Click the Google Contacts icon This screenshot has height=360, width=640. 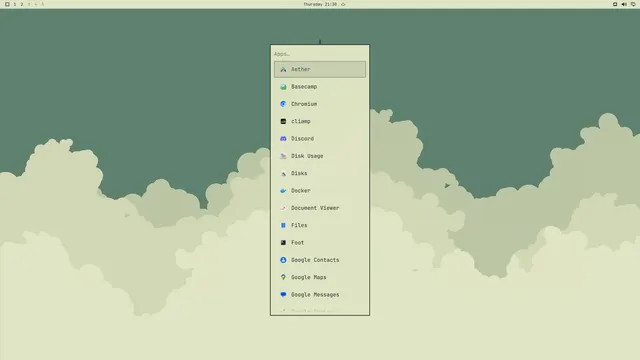pyautogui.click(x=283, y=260)
